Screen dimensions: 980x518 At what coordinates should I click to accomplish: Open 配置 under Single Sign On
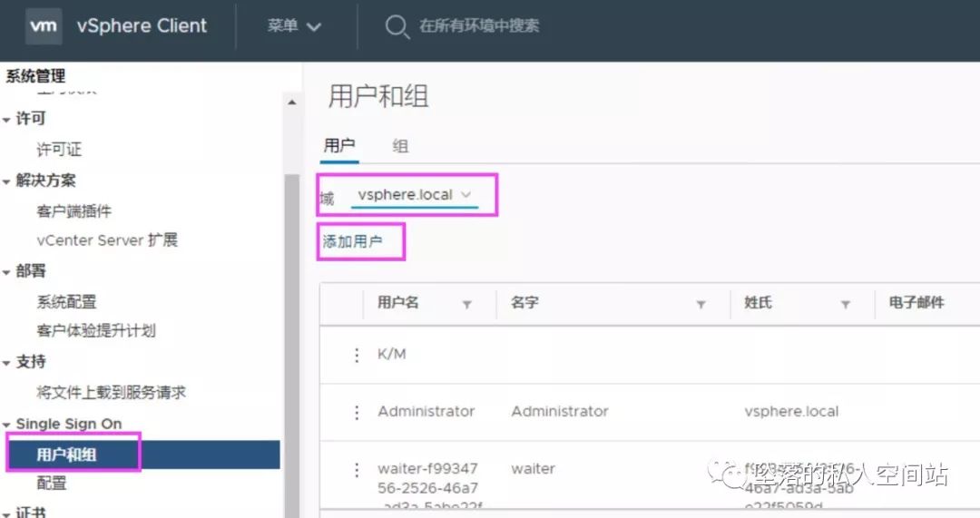pos(51,483)
